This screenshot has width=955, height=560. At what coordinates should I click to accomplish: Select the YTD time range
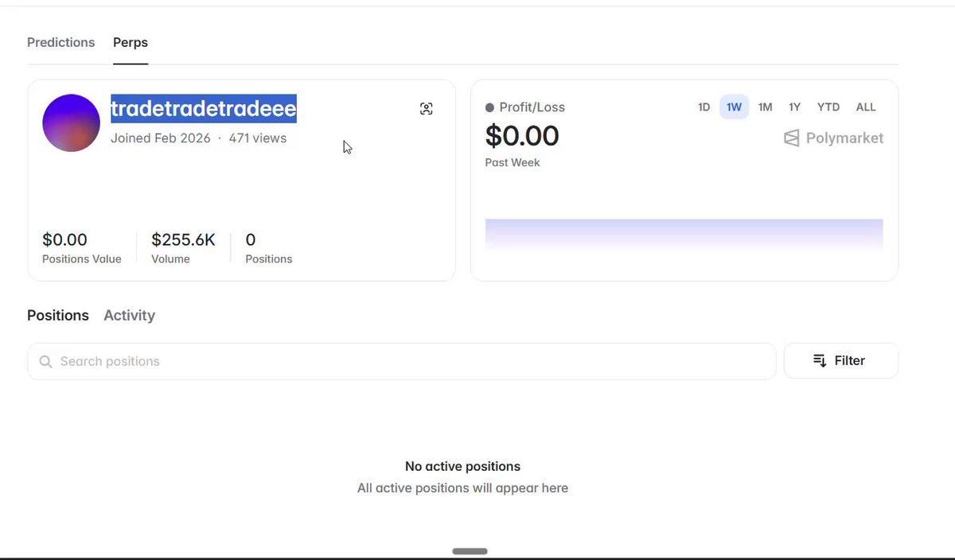tap(828, 107)
